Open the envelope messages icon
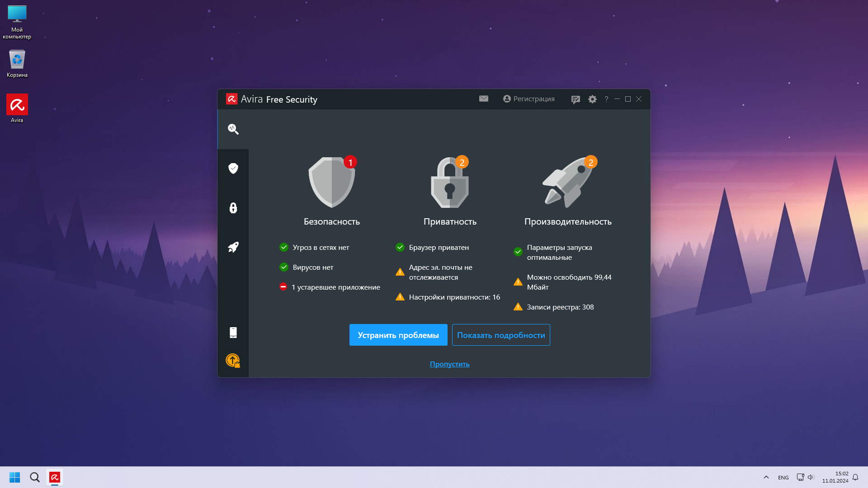 coord(483,99)
